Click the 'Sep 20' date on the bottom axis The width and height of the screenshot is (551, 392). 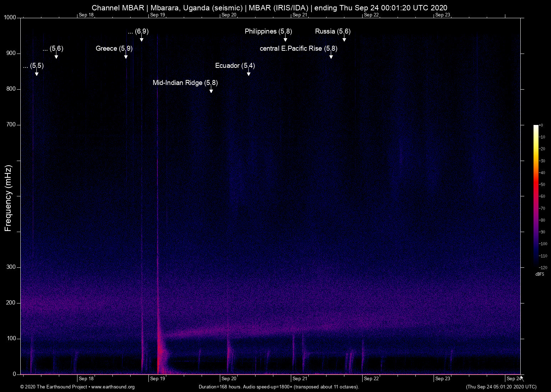coord(229,379)
